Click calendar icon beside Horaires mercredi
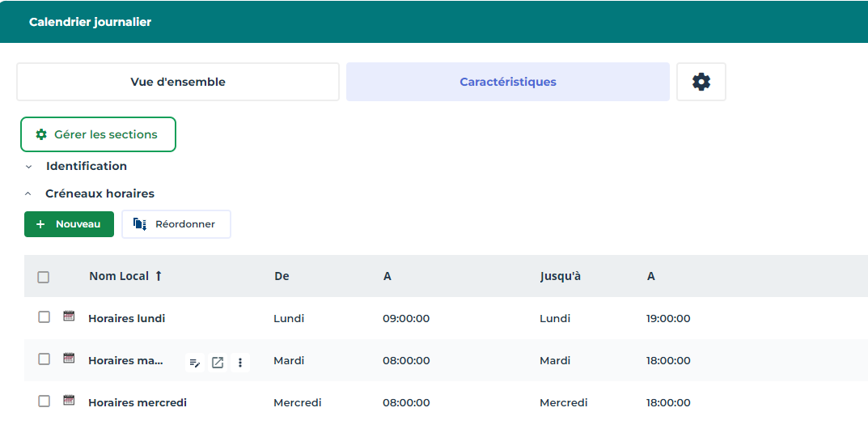Image resolution: width=868 pixels, height=429 pixels. (69, 401)
